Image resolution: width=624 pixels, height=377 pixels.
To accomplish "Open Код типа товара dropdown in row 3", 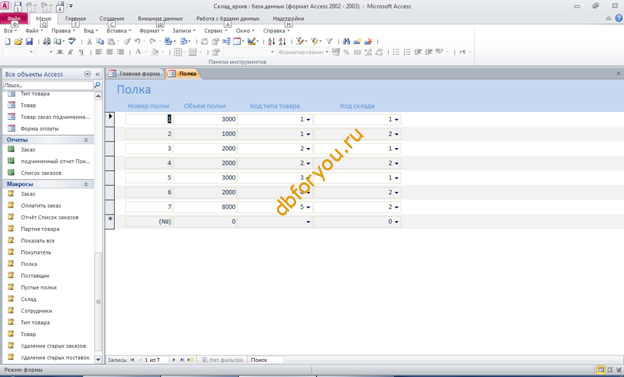I will [x=308, y=149].
